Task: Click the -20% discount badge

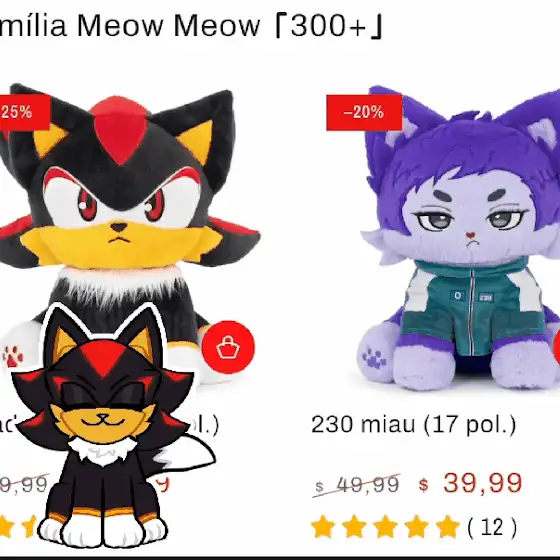Action: [x=364, y=112]
